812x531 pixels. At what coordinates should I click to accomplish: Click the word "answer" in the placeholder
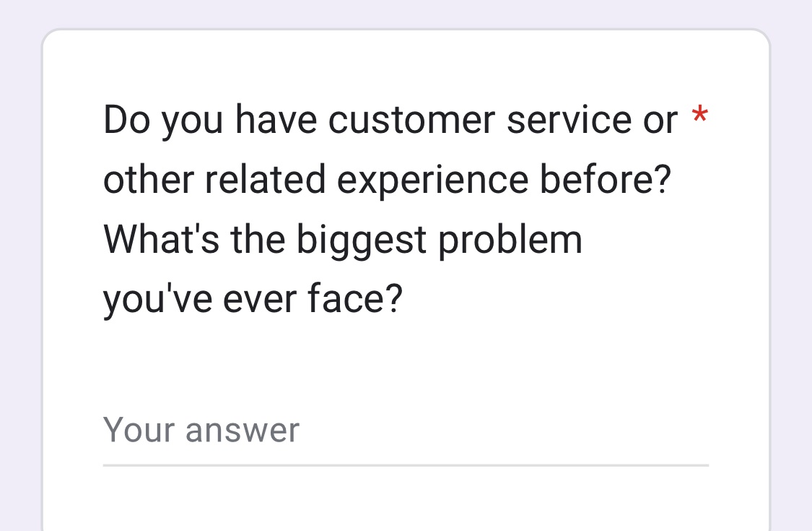pos(242,431)
